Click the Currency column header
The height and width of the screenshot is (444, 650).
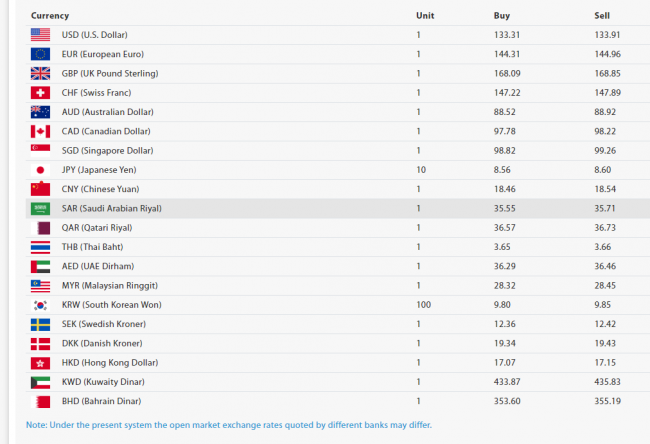50,16
